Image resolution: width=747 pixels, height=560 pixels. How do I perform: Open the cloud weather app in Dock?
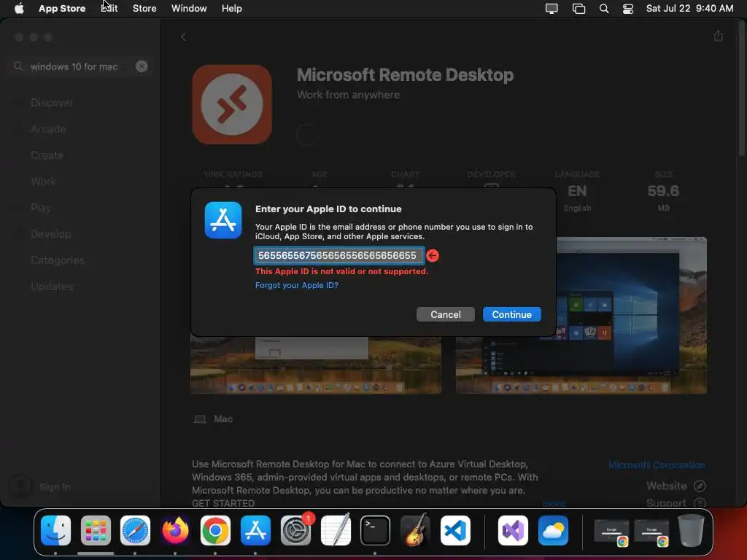point(553,531)
